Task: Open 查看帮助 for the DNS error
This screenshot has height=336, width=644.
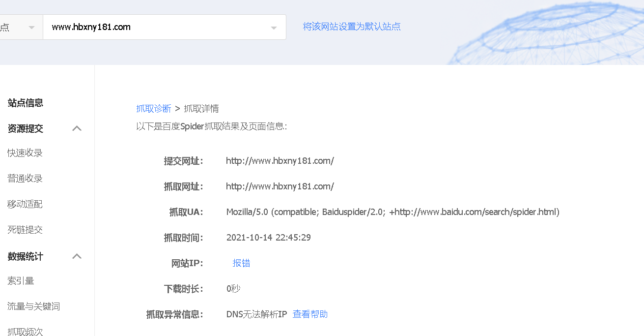Action: pos(310,313)
